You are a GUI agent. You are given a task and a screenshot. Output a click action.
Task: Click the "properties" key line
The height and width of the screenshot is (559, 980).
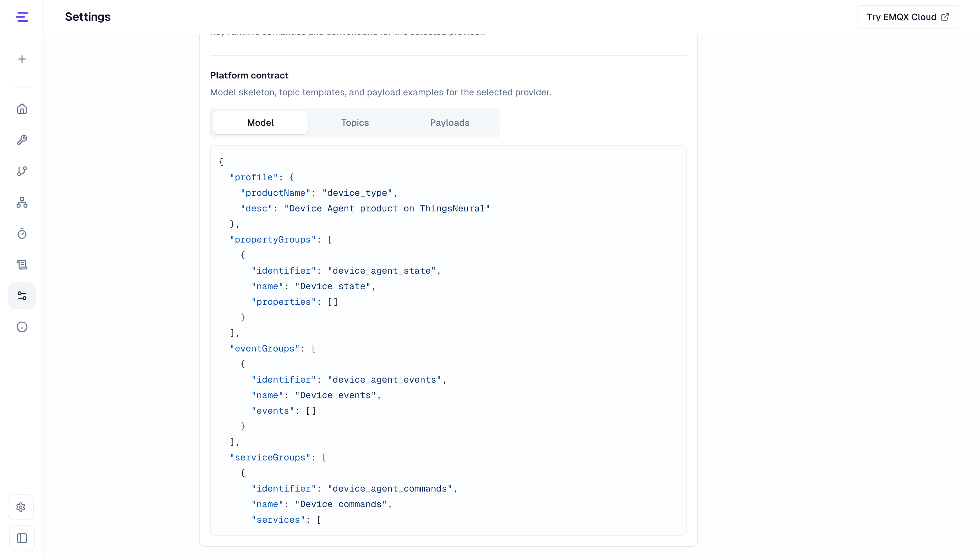click(294, 302)
